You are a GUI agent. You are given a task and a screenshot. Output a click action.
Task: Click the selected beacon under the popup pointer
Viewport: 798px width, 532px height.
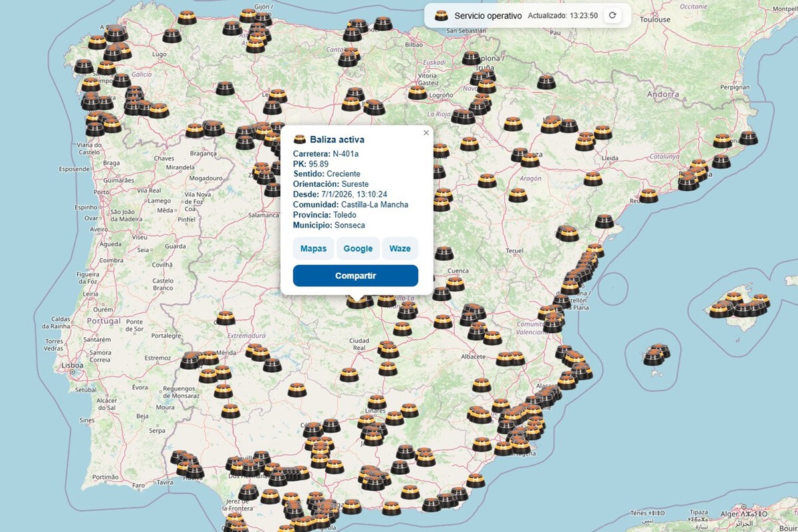pos(357,301)
